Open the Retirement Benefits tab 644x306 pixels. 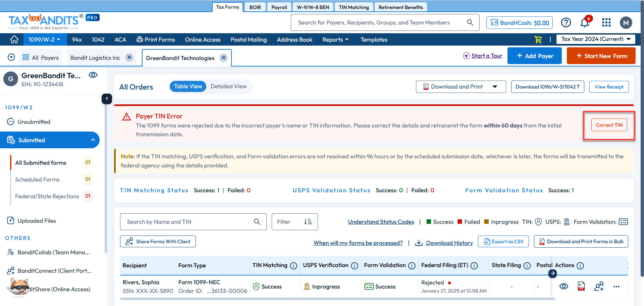pos(401,7)
